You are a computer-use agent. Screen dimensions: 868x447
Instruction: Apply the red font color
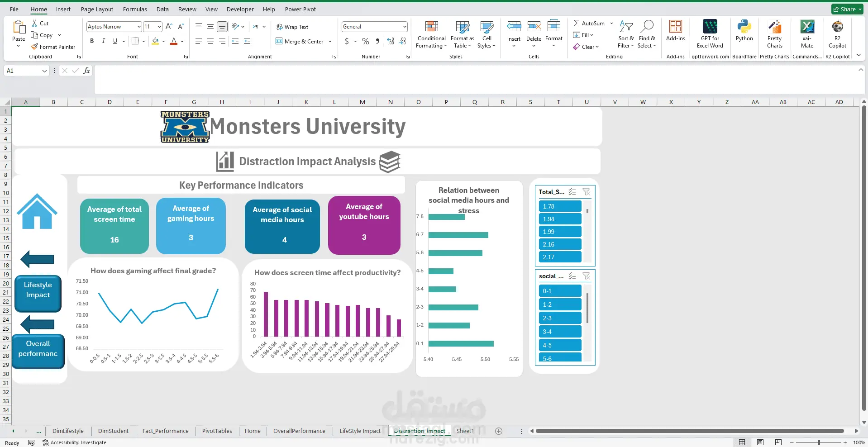tap(174, 41)
